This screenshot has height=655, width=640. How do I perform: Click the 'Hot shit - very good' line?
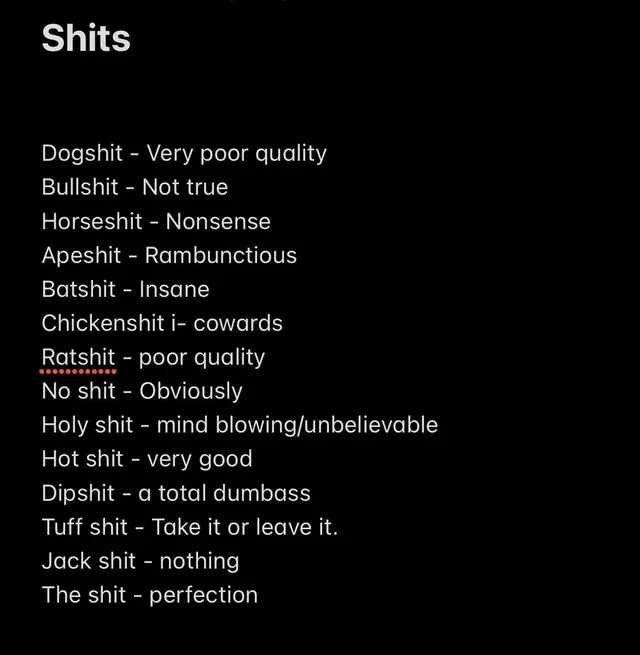pos(147,460)
